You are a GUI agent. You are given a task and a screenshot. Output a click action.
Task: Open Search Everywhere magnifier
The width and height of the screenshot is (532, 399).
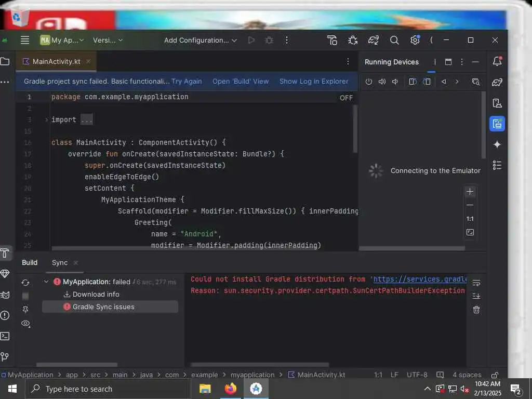click(x=394, y=40)
